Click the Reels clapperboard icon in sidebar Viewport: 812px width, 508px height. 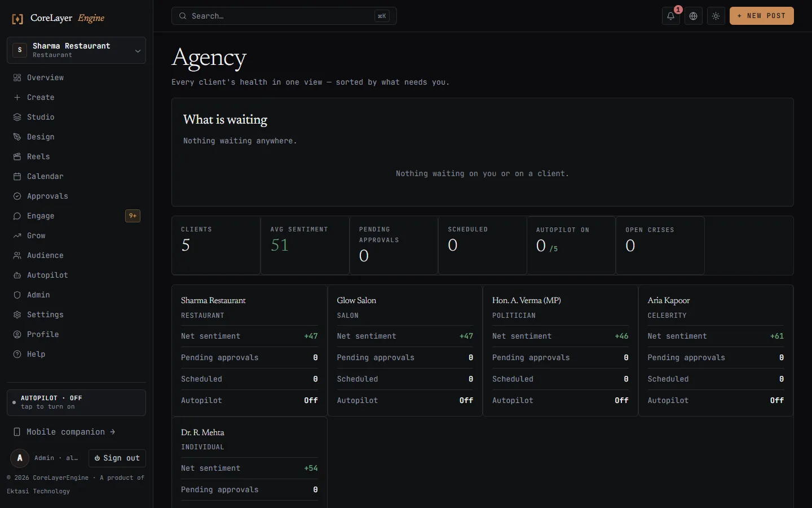17,156
